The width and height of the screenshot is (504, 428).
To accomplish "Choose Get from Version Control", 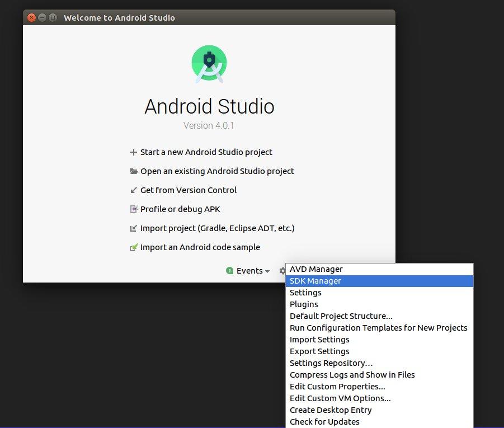I will tap(189, 190).
